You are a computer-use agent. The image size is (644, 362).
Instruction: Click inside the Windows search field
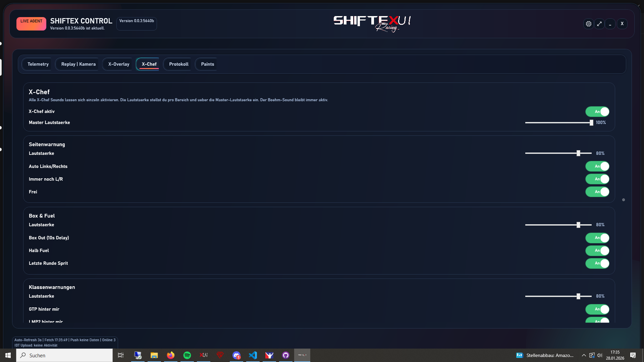tap(64, 355)
